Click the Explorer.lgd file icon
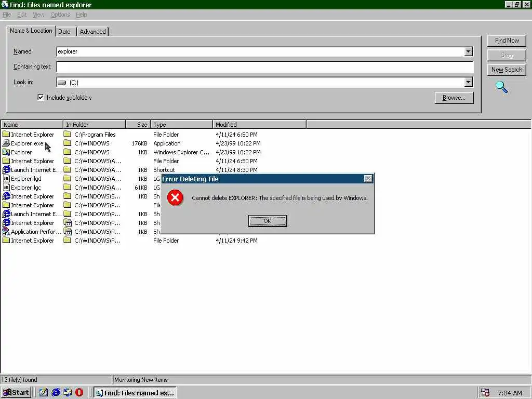532x399 pixels. pyautogui.click(x=6, y=179)
